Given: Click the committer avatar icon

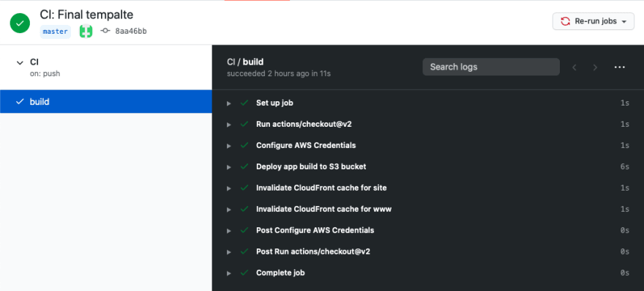Looking at the screenshot, I should click(86, 32).
